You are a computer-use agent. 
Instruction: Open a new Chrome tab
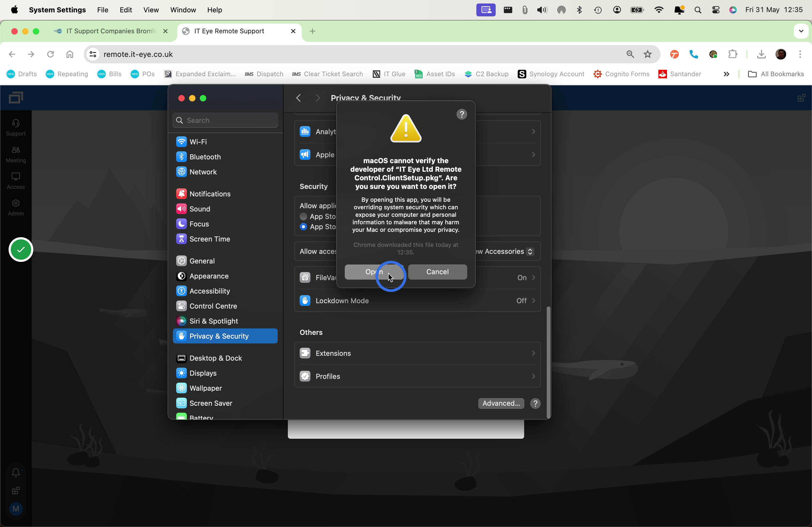pos(312,31)
